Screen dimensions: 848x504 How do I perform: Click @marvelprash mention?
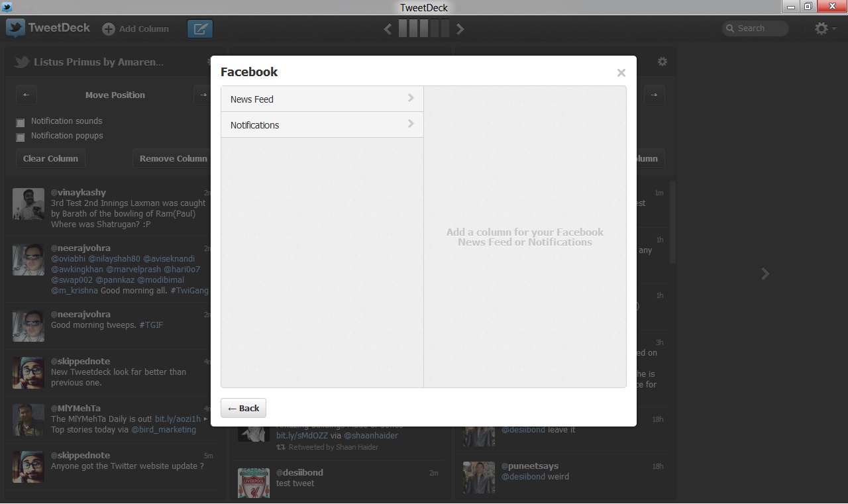[x=133, y=270]
